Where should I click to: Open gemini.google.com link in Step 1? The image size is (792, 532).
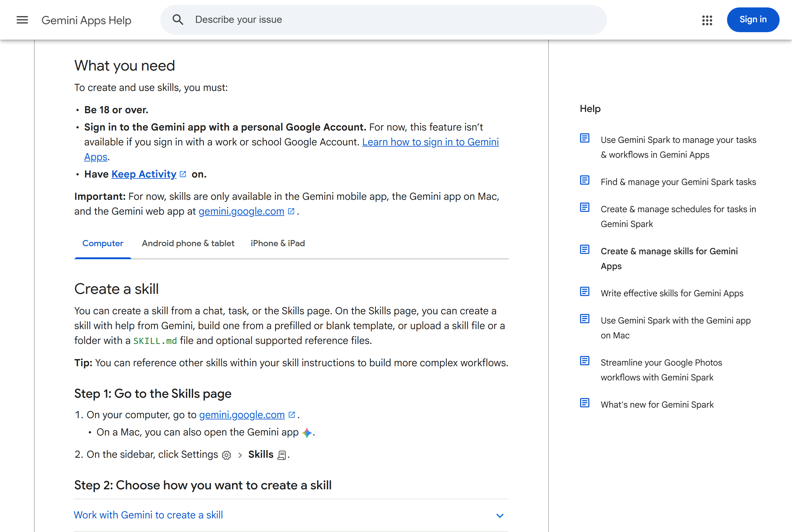[x=242, y=415]
